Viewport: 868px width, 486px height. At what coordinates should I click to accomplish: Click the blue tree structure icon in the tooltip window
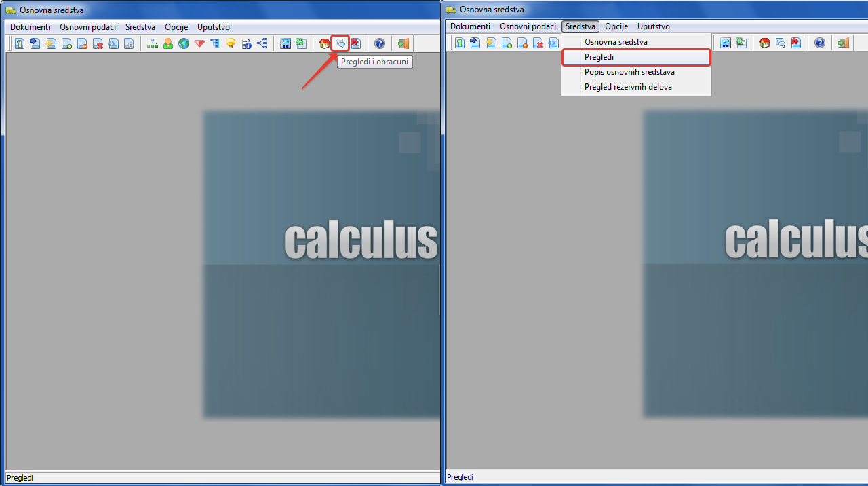[x=215, y=43]
